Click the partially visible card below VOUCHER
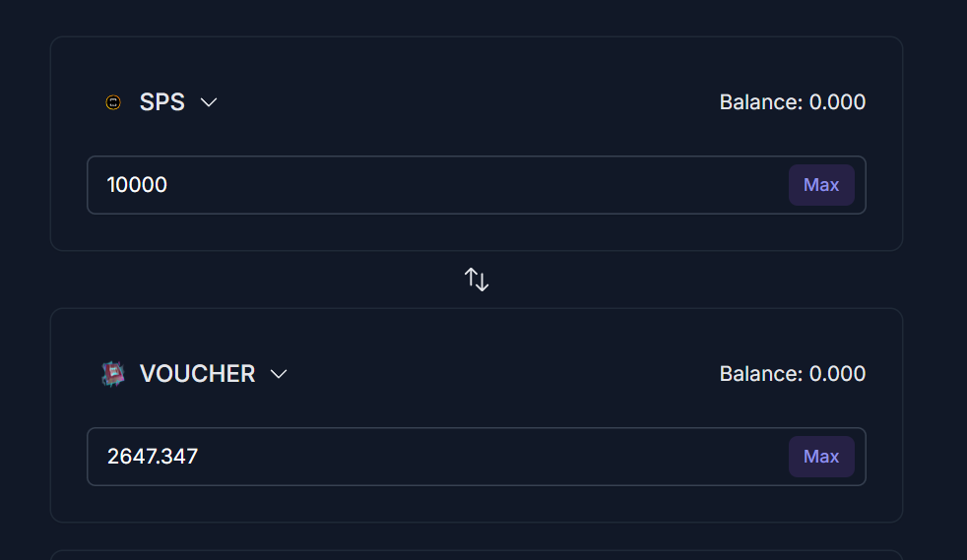Screen dimensions: 967x560 [x=477, y=555]
